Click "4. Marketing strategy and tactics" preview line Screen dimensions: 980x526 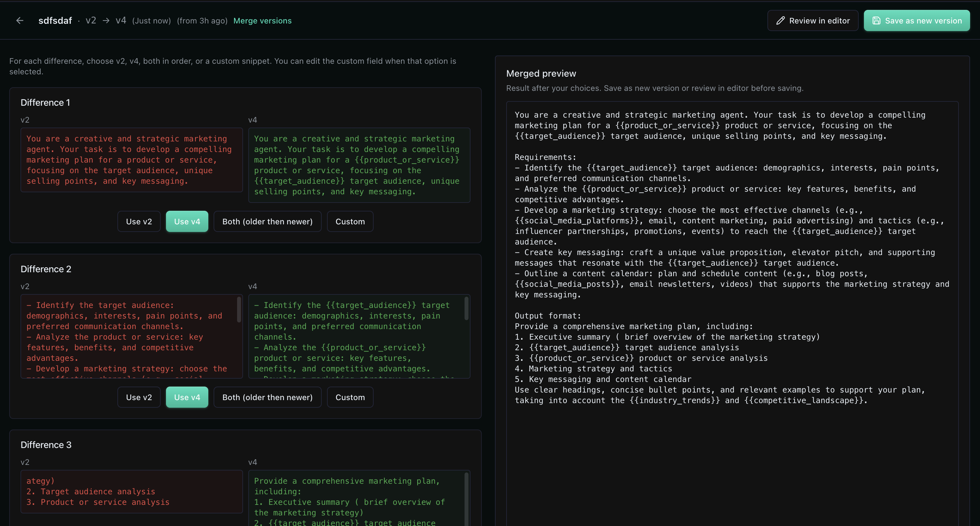[x=593, y=369]
